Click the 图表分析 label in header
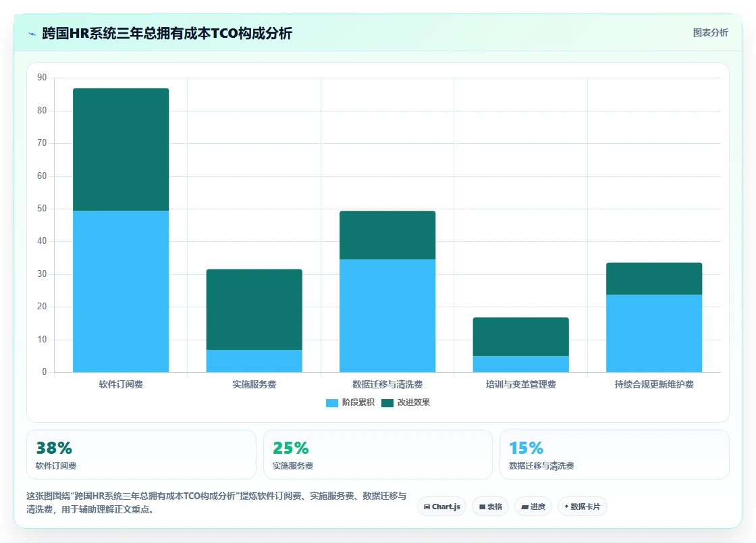756x543 pixels. [x=710, y=33]
